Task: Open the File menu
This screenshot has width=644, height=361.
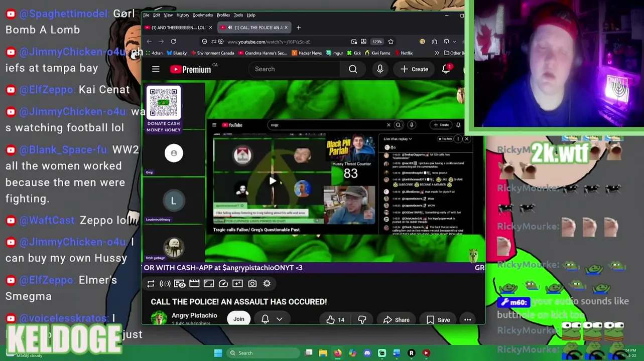Action: tap(146, 15)
